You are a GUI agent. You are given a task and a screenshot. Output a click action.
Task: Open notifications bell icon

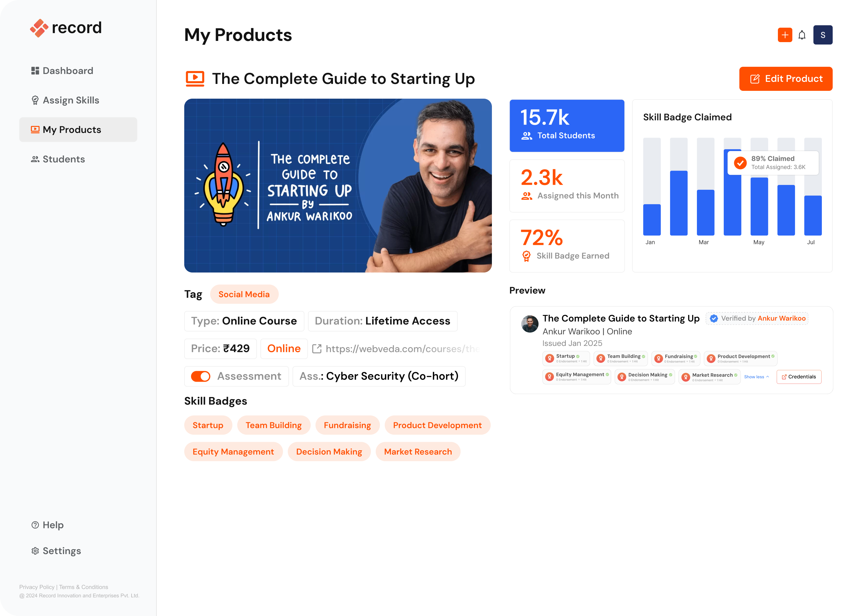pyautogui.click(x=802, y=35)
